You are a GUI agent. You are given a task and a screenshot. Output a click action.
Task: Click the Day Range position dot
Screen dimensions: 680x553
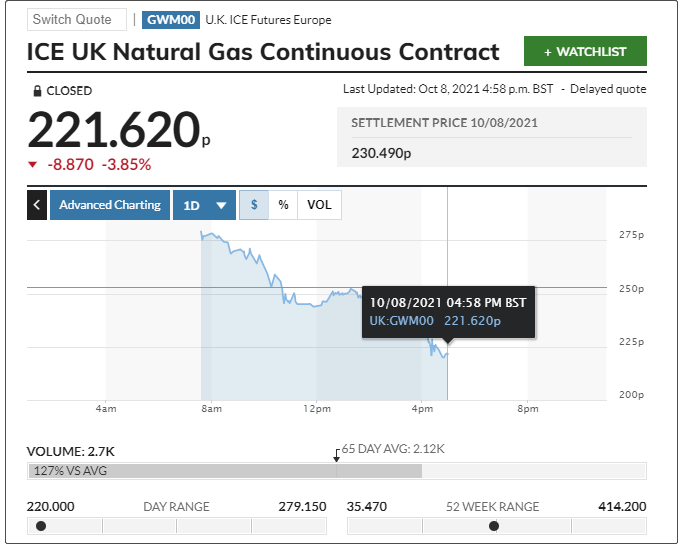click(41, 526)
